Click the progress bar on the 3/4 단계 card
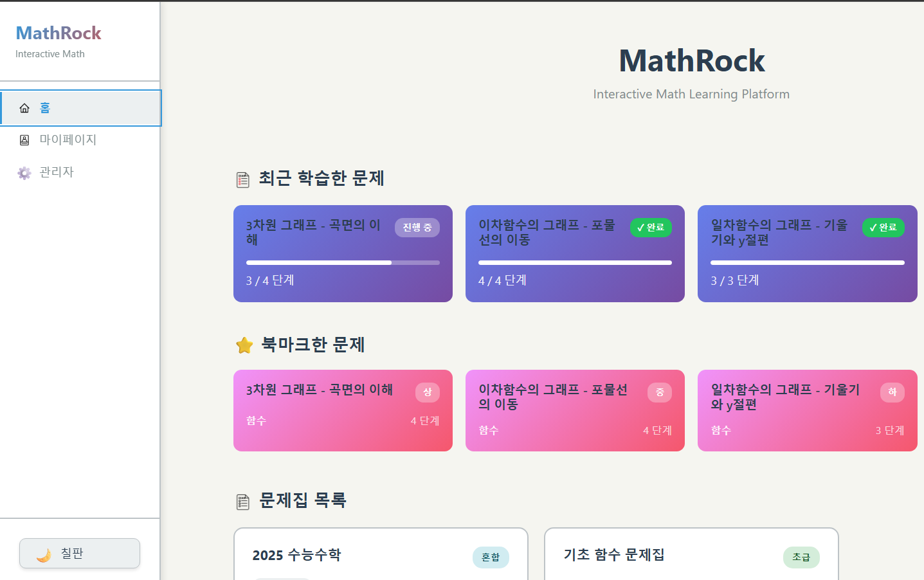The image size is (924, 580). click(343, 262)
